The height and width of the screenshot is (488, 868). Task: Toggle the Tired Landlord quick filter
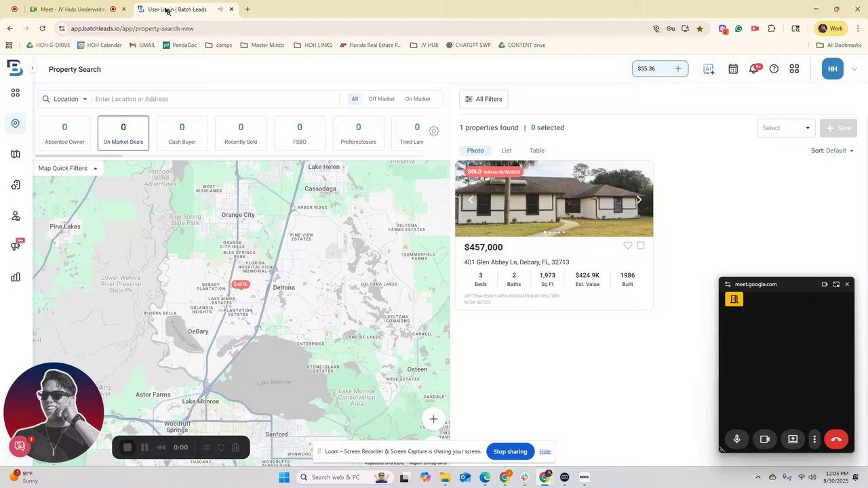point(408,134)
